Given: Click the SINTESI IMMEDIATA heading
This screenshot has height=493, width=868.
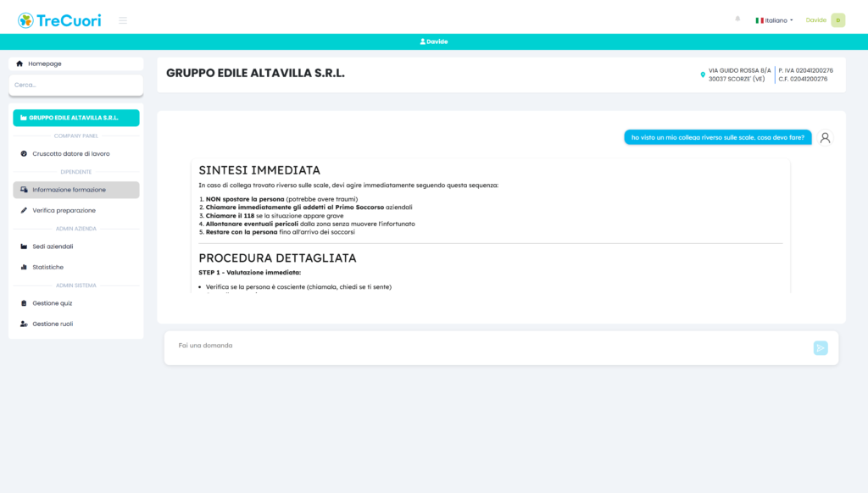Looking at the screenshot, I should pos(259,170).
